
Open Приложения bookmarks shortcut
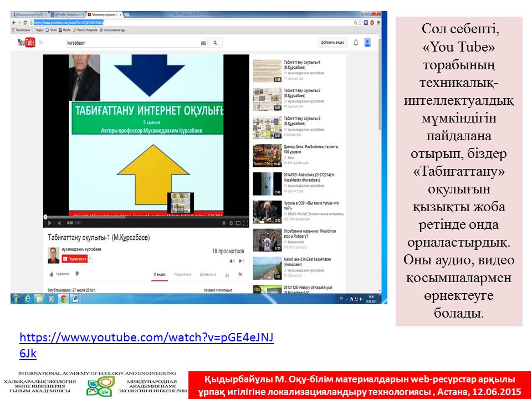point(22,30)
